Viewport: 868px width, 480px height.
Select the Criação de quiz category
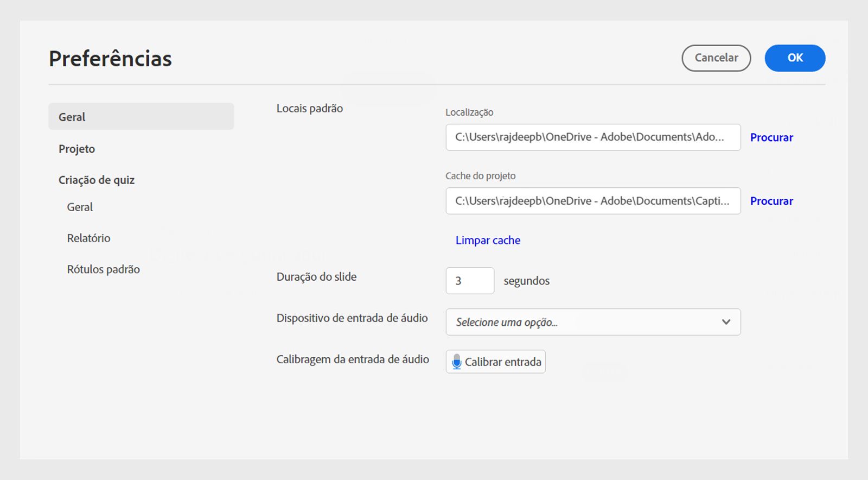(97, 180)
